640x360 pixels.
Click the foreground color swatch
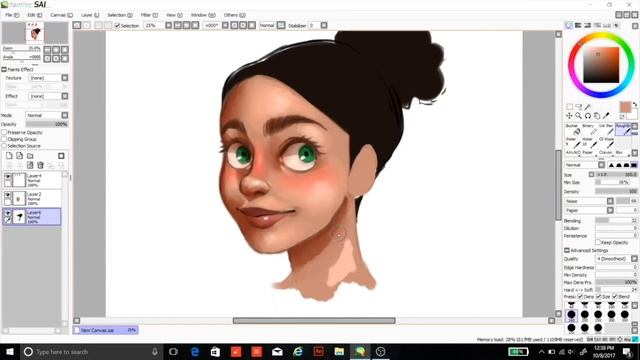[x=625, y=107]
